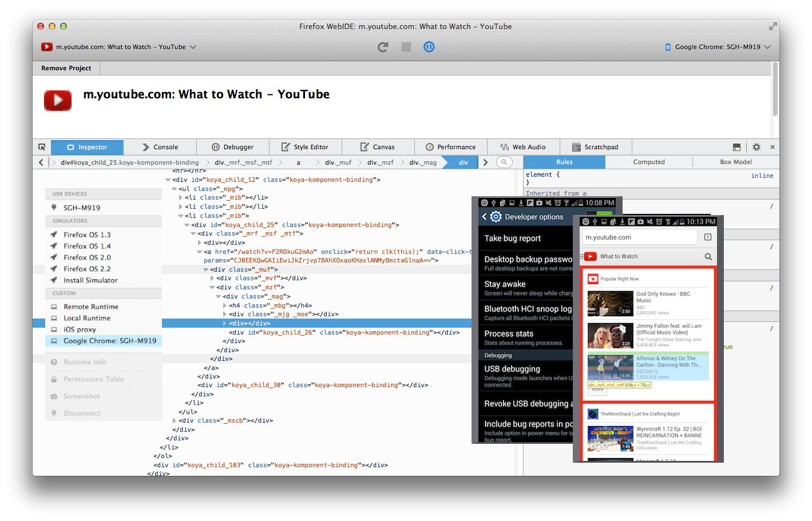Click the project panel vertical scrollbar

(x=775, y=89)
